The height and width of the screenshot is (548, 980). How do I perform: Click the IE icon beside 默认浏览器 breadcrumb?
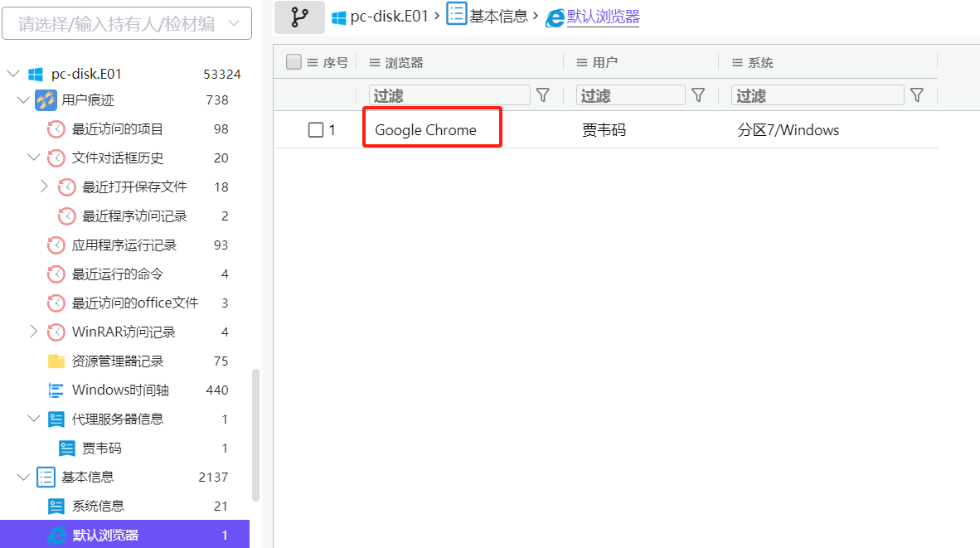pyautogui.click(x=555, y=18)
